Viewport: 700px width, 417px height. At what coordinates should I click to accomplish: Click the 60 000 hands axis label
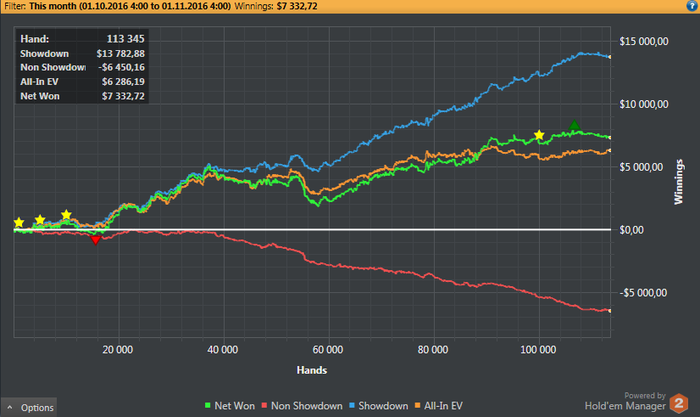pos(328,350)
